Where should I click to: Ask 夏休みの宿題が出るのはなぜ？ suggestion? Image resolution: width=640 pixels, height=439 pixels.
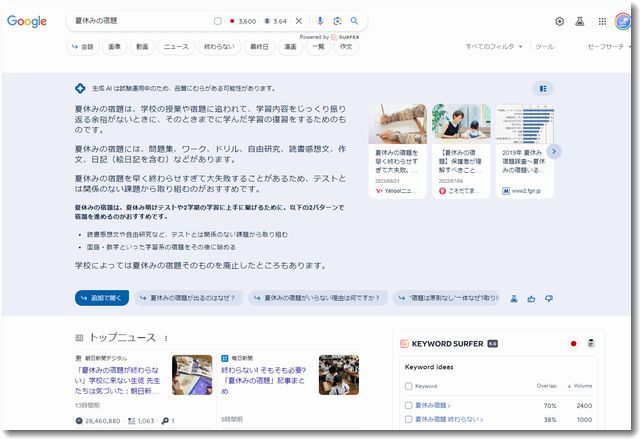(188, 298)
